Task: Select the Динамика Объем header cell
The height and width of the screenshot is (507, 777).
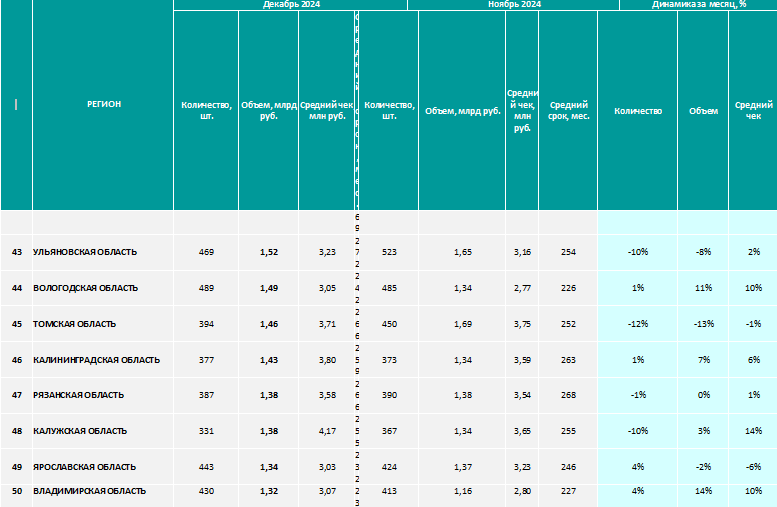Action: click(703, 110)
